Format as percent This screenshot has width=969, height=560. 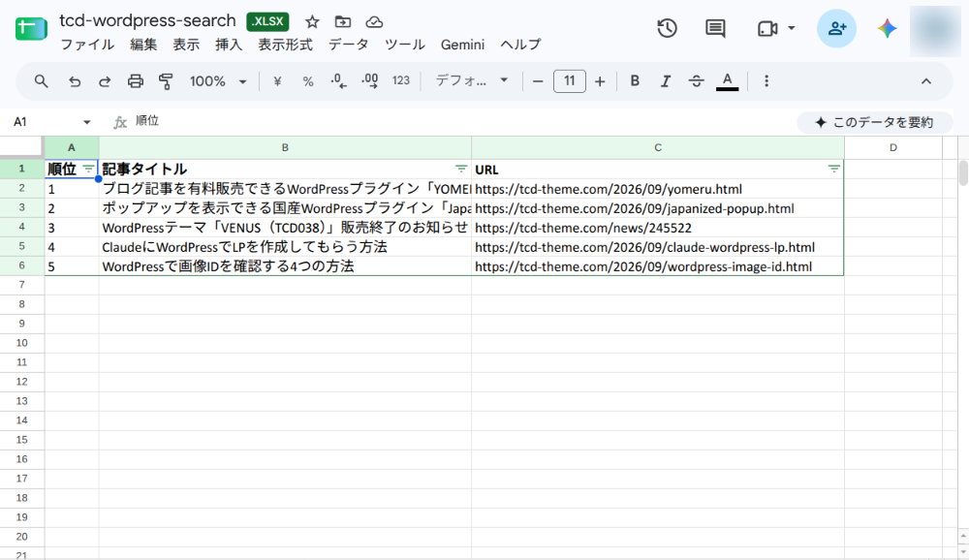click(x=308, y=81)
